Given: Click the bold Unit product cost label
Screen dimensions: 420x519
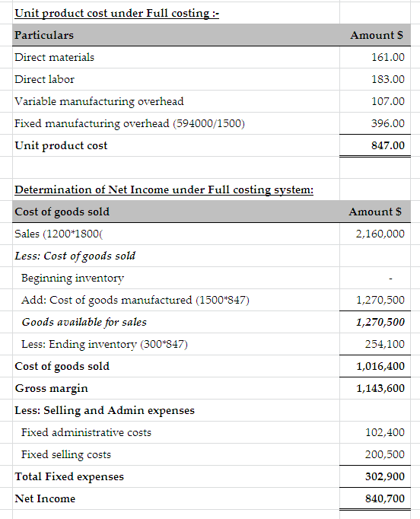Looking at the screenshot, I should tap(61, 145).
